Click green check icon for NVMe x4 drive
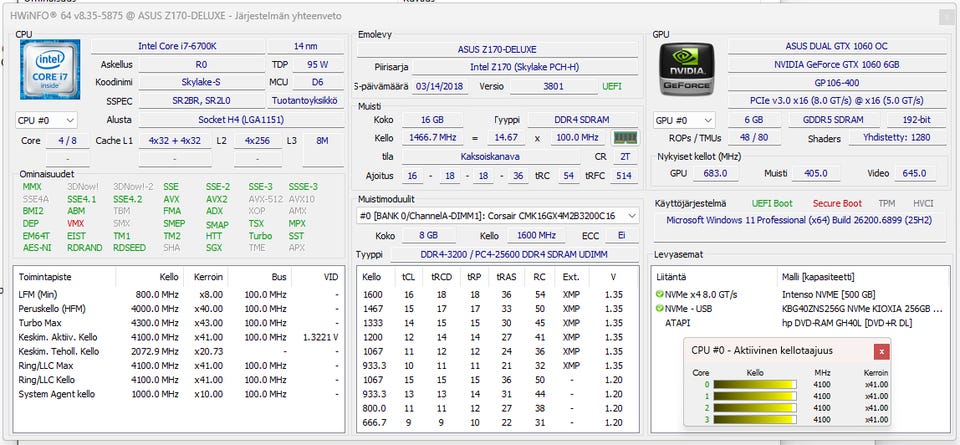 click(x=659, y=294)
